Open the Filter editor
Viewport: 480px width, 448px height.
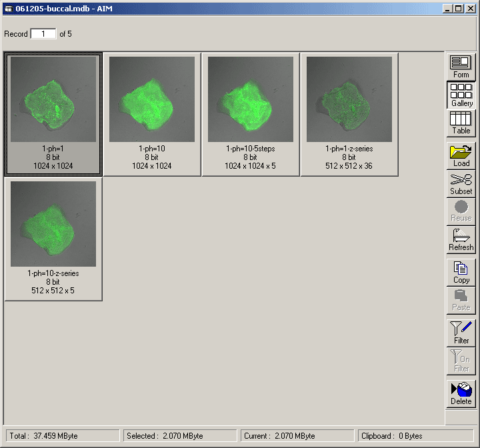pos(461,333)
